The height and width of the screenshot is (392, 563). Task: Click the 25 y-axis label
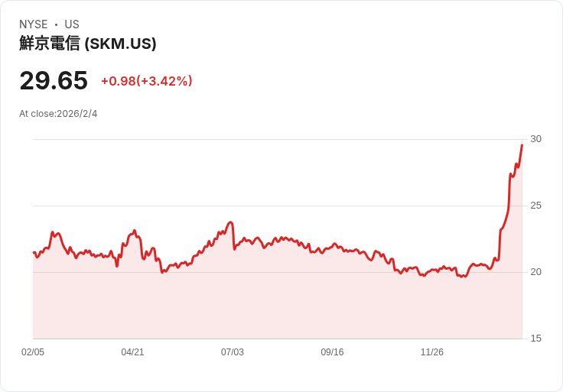(535, 206)
